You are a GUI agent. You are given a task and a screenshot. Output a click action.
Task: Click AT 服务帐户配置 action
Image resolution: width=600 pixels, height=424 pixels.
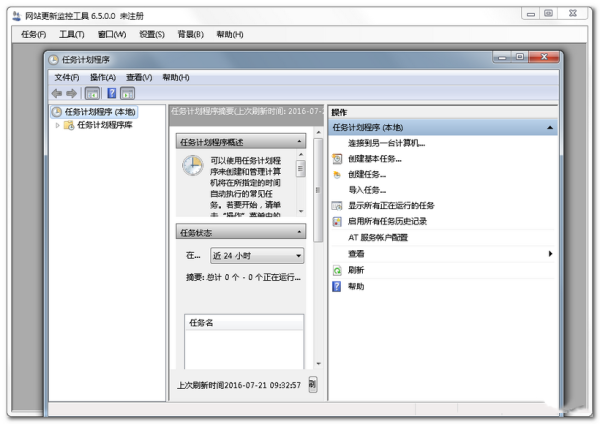click(378, 238)
